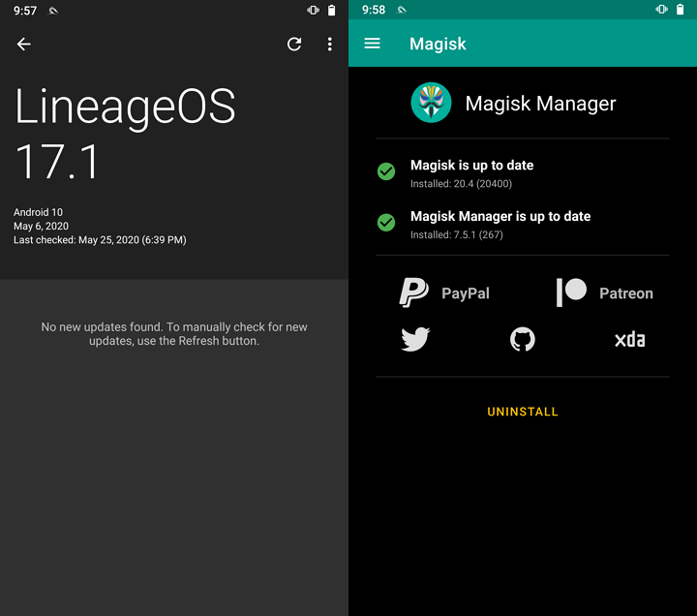Screen dimensions: 697x616
Task: Click the Patreon logo icon
Action: tap(571, 293)
